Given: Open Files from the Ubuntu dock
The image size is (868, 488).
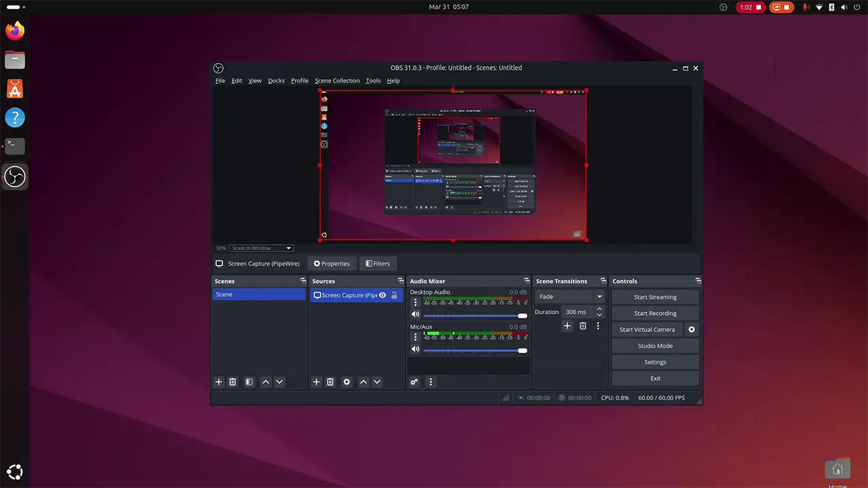Looking at the screenshot, I should 15,60.
